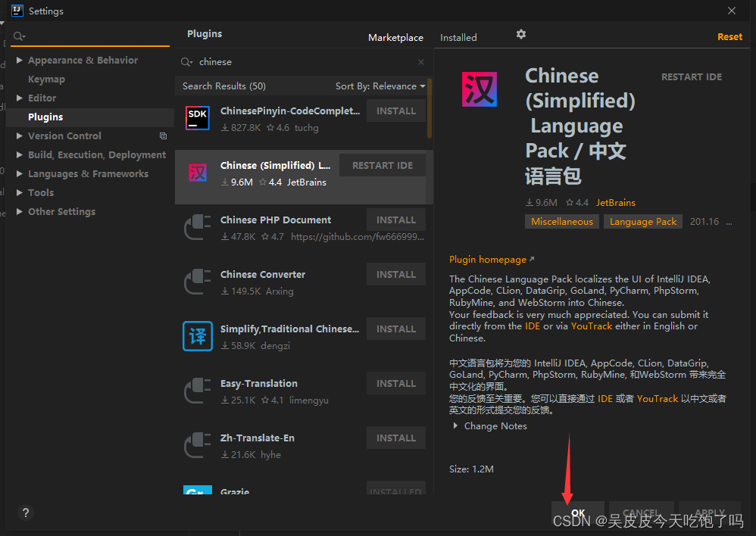Screen dimensions: 756x536
Task: Click the Chinese Converter plug icon
Action: [x=198, y=282]
